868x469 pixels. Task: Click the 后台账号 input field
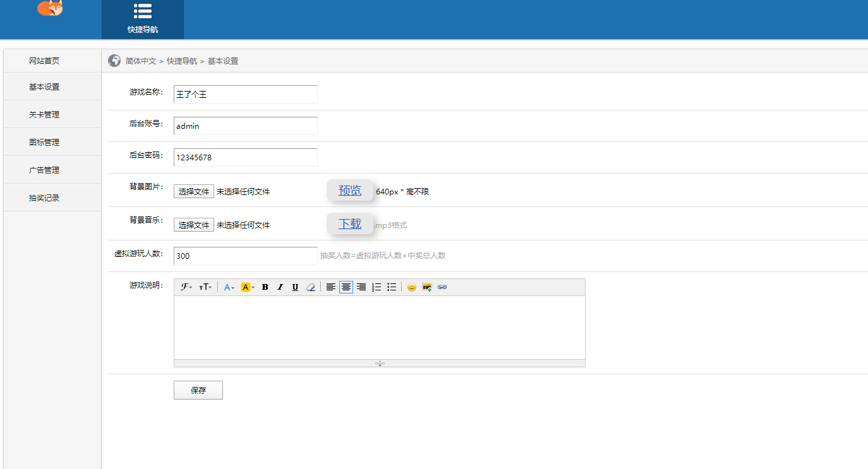tap(246, 126)
